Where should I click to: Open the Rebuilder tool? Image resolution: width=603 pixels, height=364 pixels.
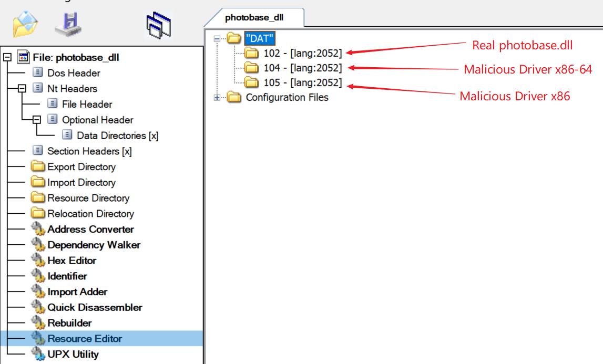(x=69, y=323)
